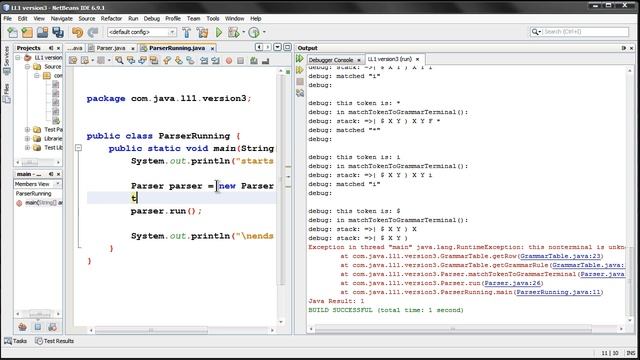Open the Files side tab
The image size is (640, 360).
[6, 93]
